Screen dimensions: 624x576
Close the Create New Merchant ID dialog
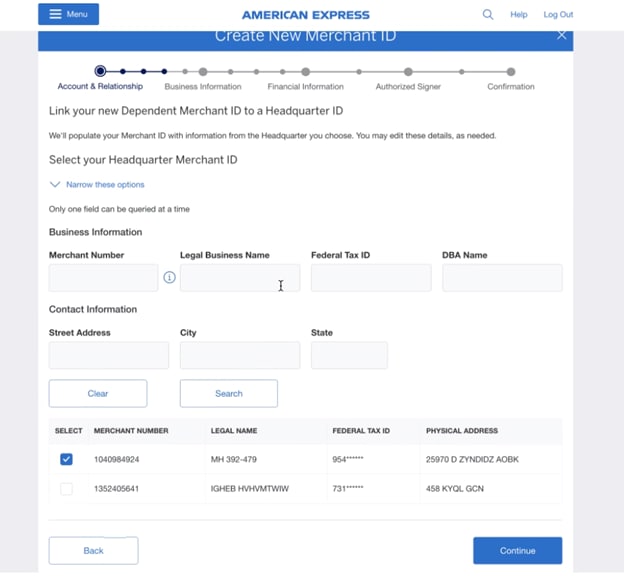coord(561,36)
